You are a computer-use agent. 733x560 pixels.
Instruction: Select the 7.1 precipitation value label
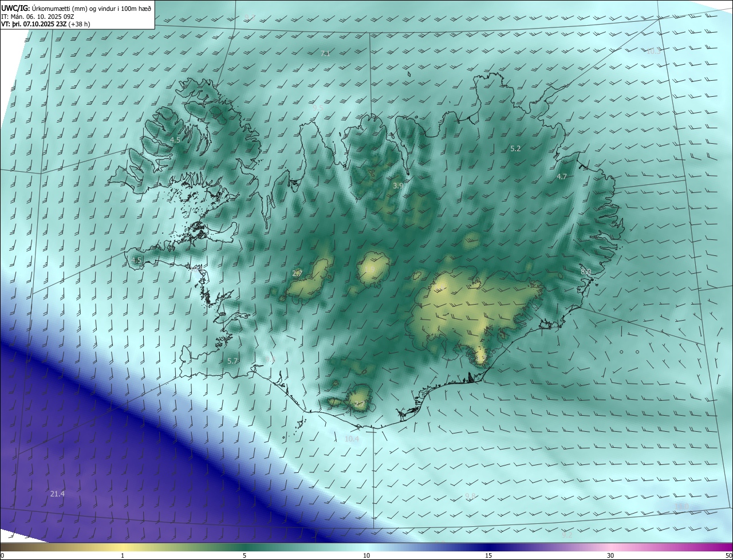pyautogui.click(x=325, y=53)
